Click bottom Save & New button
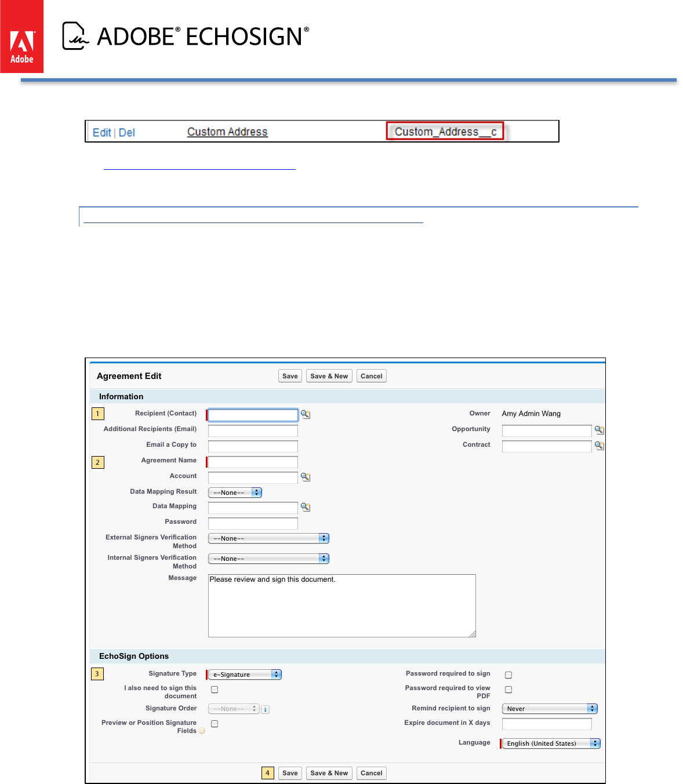This screenshot has width=683, height=784. click(329, 773)
